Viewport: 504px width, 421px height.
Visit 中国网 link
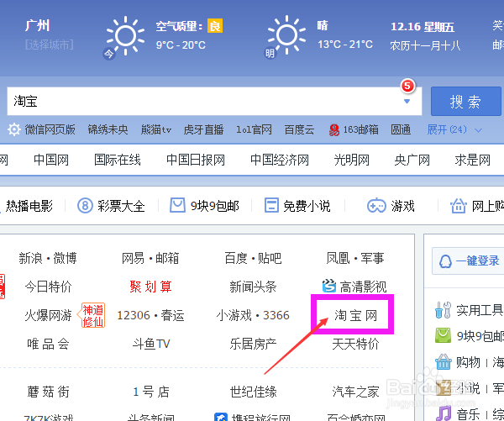tap(51, 160)
